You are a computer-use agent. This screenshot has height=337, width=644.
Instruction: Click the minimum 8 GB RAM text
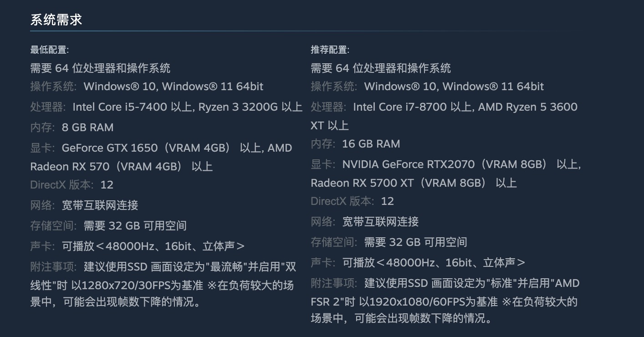click(87, 128)
